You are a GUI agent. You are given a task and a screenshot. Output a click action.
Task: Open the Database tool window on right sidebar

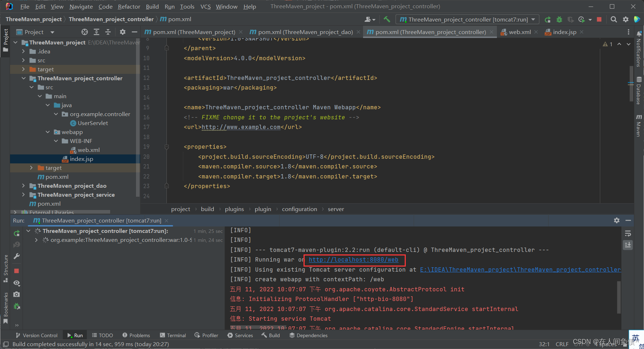click(x=639, y=91)
